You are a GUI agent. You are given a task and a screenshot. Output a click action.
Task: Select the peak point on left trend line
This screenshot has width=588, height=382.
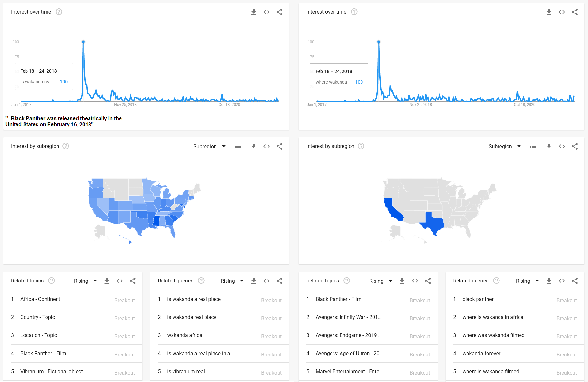click(83, 42)
